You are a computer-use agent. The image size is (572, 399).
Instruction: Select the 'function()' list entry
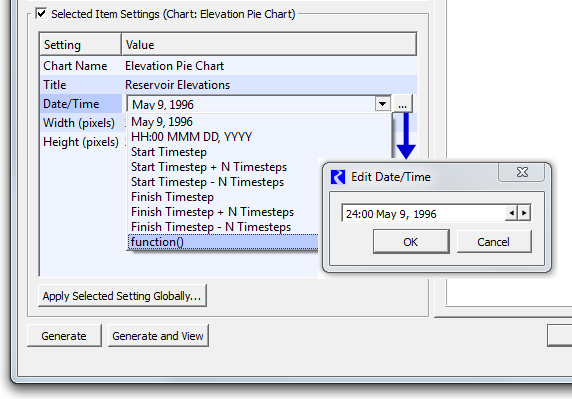(x=224, y=242)
